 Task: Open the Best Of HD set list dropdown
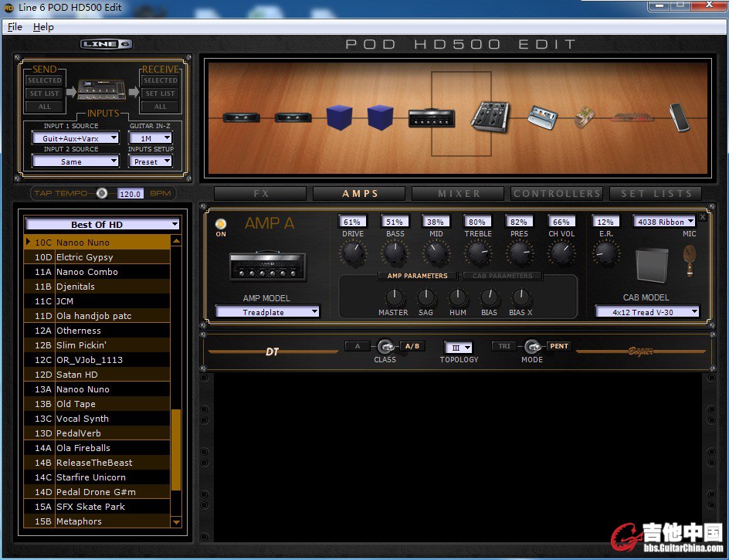(102, 224)
